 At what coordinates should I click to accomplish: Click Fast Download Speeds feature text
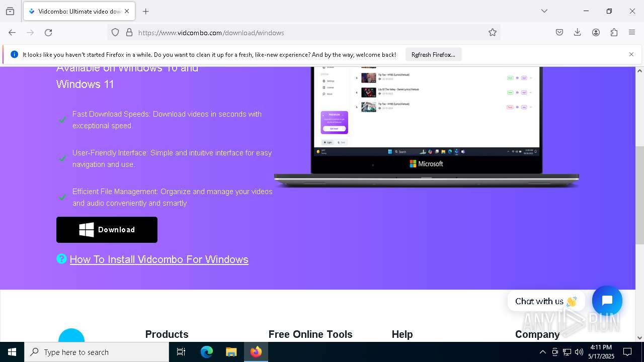167,120
